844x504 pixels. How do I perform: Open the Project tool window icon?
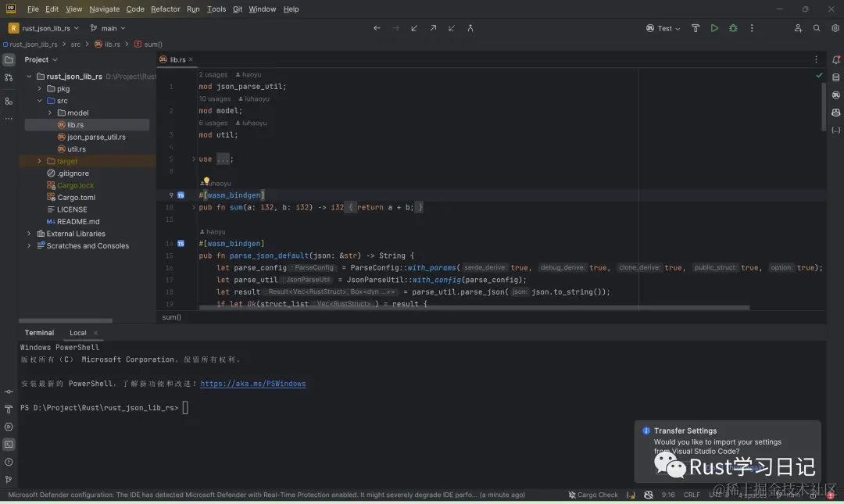click(x=9, y=59)
